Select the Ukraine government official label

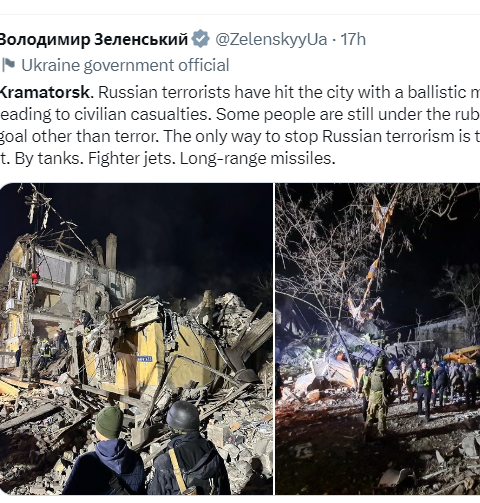point(125,65)
